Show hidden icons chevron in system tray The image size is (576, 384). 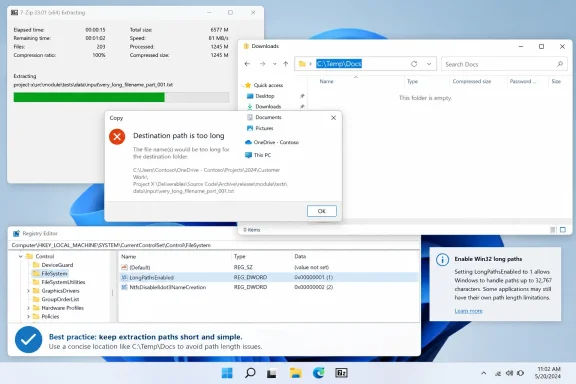[483, 373]
